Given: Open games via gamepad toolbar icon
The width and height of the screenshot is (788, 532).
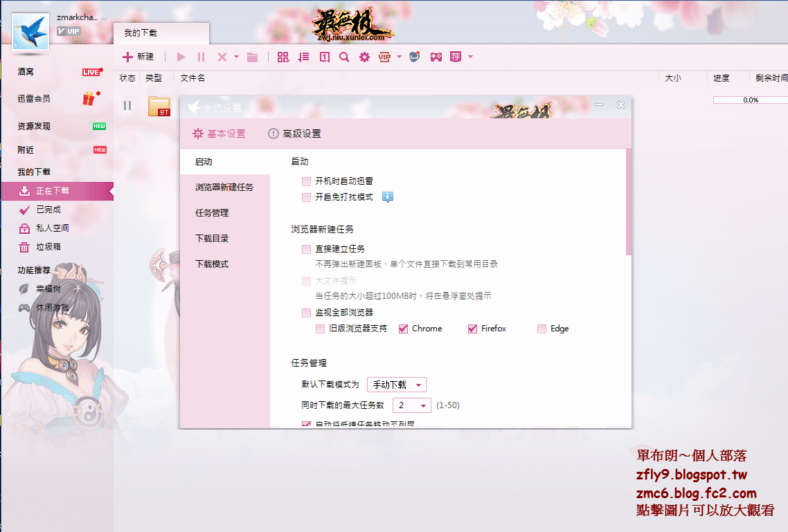Looking at the screenshot, I should 436,57.
